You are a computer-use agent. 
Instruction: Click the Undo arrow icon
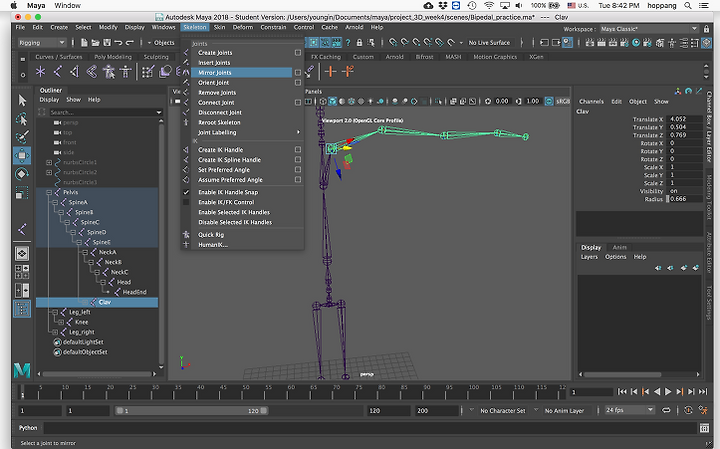(118, 43)
